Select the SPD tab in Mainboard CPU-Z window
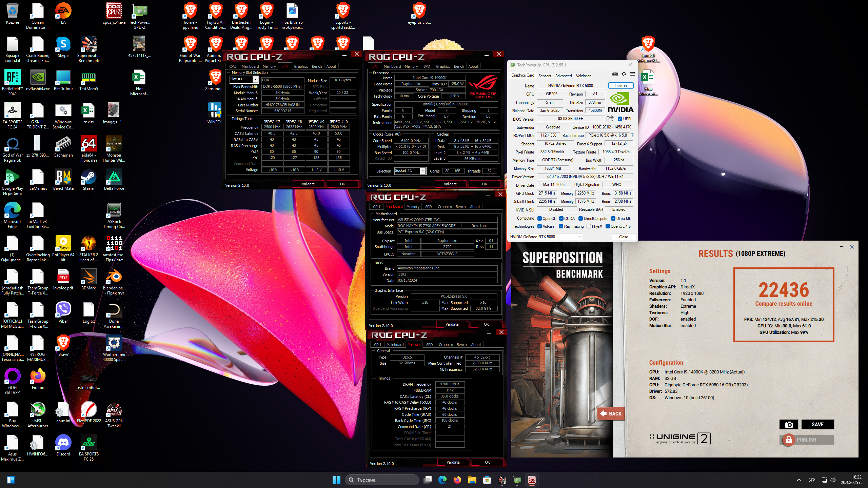Viewport: 868px width, 488px height. pyautogui.click(x=428, y=207)
